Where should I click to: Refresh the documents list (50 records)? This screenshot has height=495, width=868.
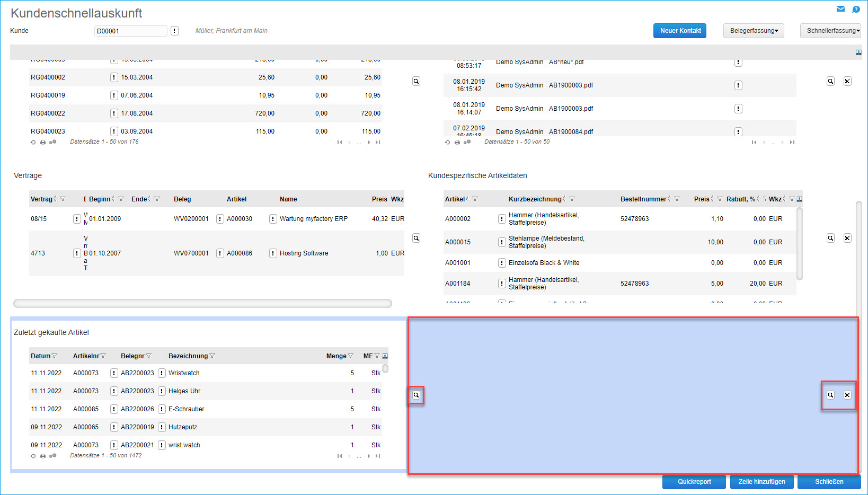click(448, 142)
